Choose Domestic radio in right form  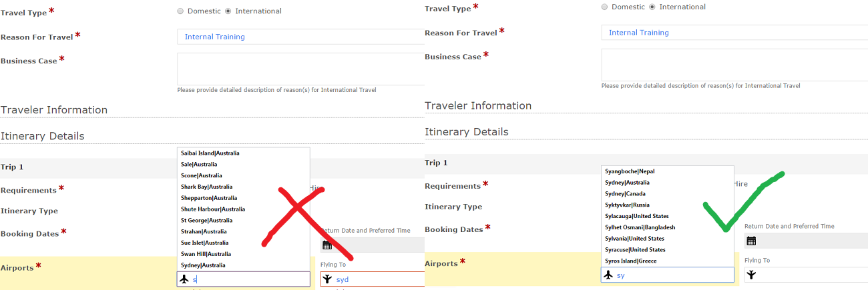tap(604, 7)
